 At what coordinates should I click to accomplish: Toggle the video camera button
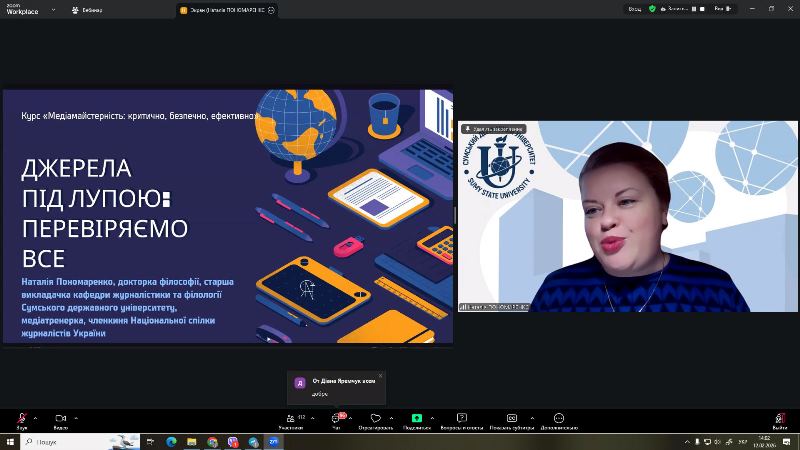(61, 418)
